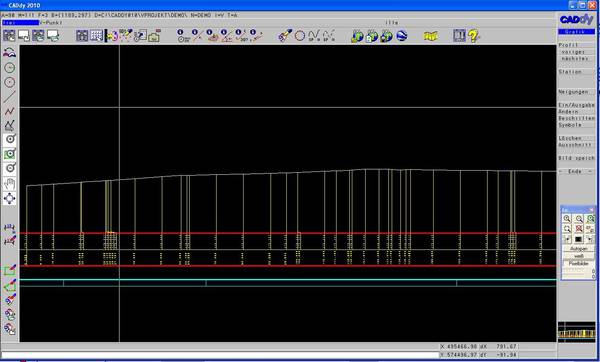
Task: Click the Ende button in side menu
Action: pos(576,171)
